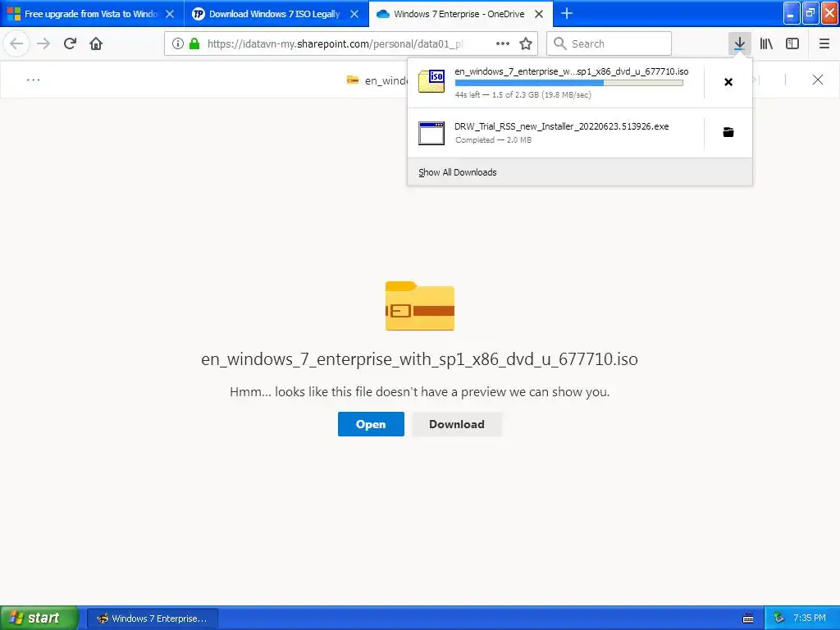Switch to Free upgrade from Vista tab
The image size is (840, 630).
tap(92, 14)
